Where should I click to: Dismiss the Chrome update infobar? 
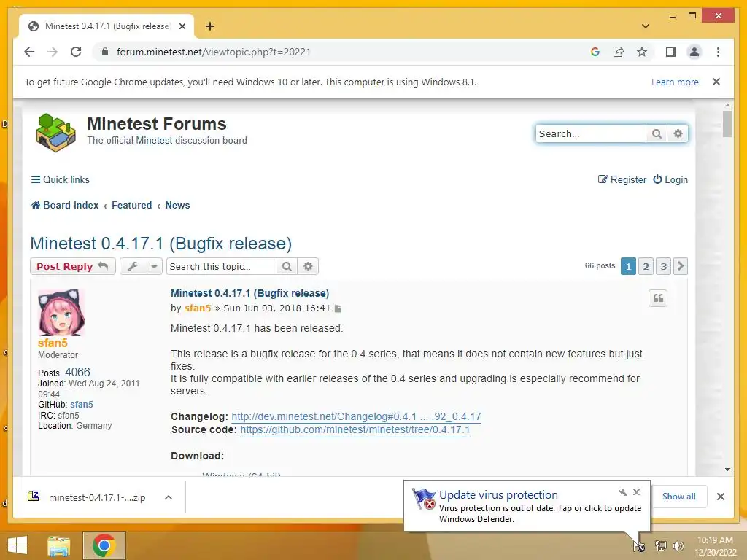click(716, 82)
